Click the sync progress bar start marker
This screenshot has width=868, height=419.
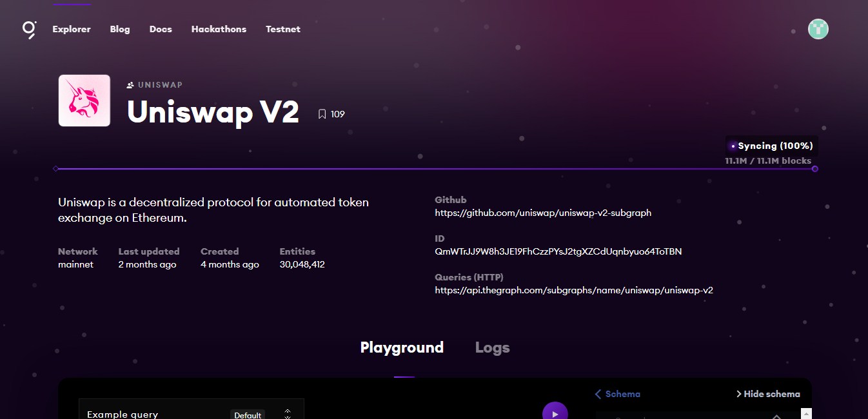point(55,169)
